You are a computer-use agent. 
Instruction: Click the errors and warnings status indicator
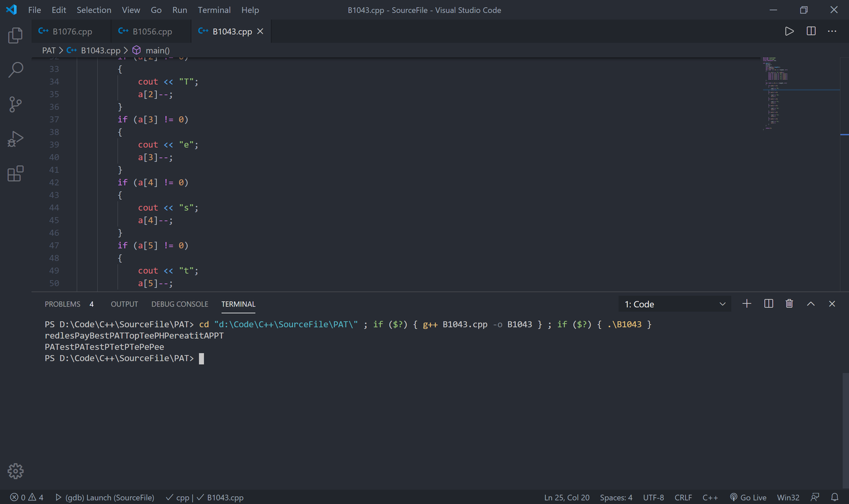27,498
